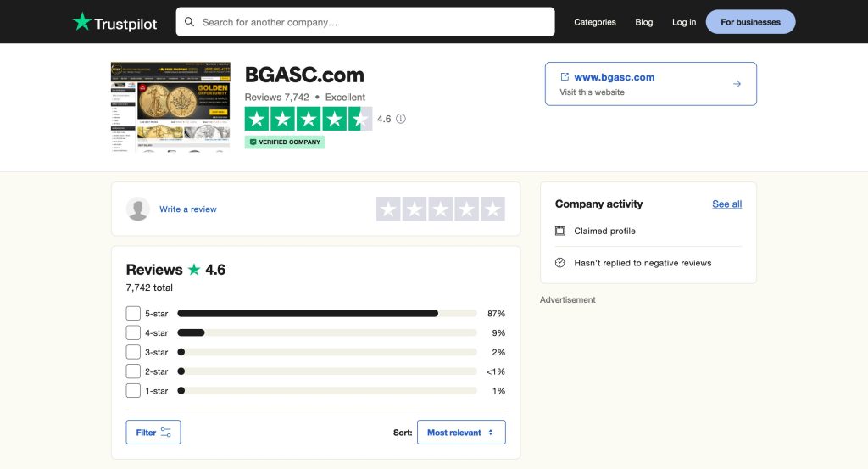This screenshot has width=868, height=469.
Task: Check the 5-star filter checkbox
Action: (x=133, y=313)
